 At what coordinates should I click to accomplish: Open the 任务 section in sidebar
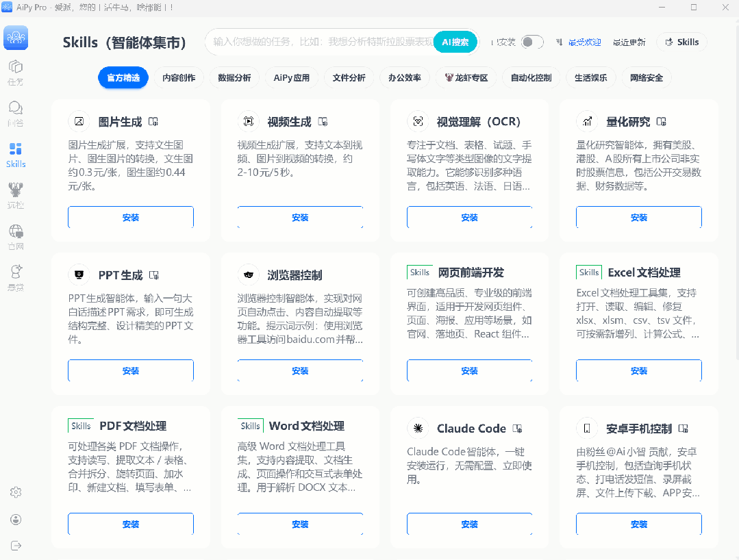coord(16,73)
